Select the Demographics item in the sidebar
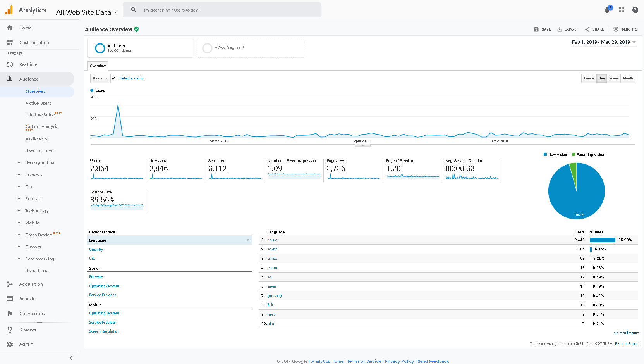644x364 pixels. 40,162
